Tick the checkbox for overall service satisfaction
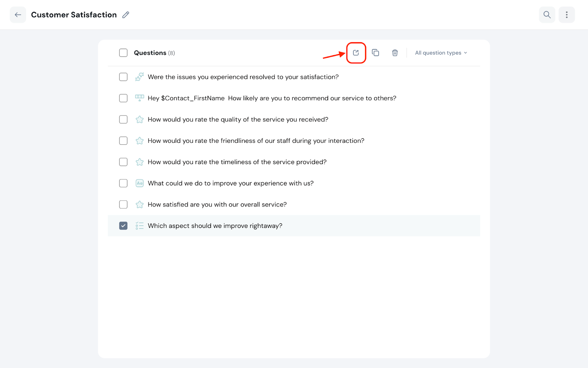Image resolution: width=588 pixels, height=368 pixels. tap(123, 205)
